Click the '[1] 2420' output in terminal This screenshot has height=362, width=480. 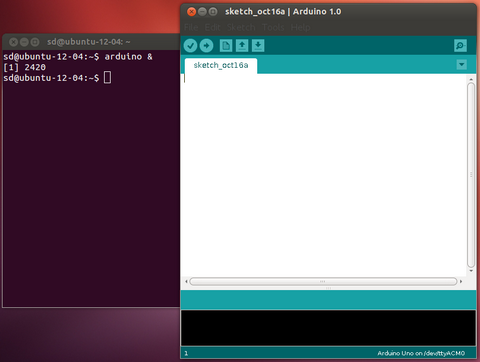25,67
